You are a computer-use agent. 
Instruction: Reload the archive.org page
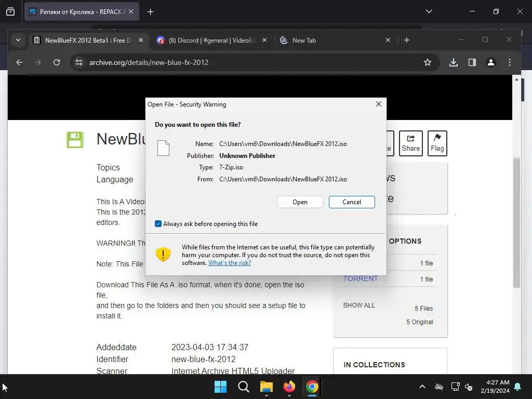click(57, 62)
